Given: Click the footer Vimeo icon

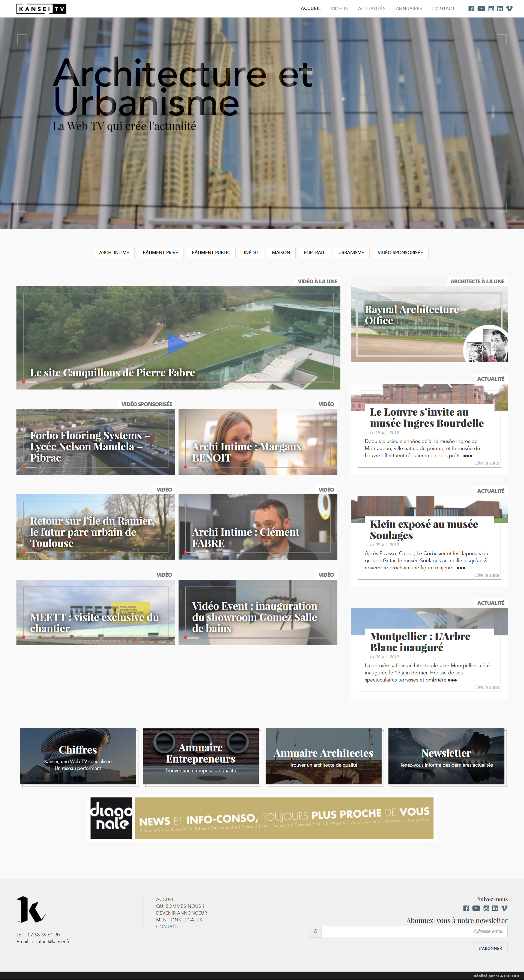Looking at the screenshot, I should [504, 908].
